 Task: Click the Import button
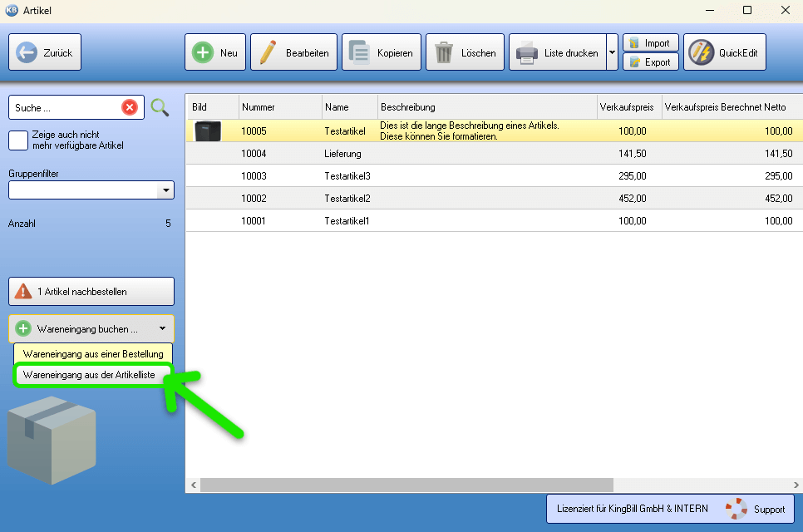(650, 43)
